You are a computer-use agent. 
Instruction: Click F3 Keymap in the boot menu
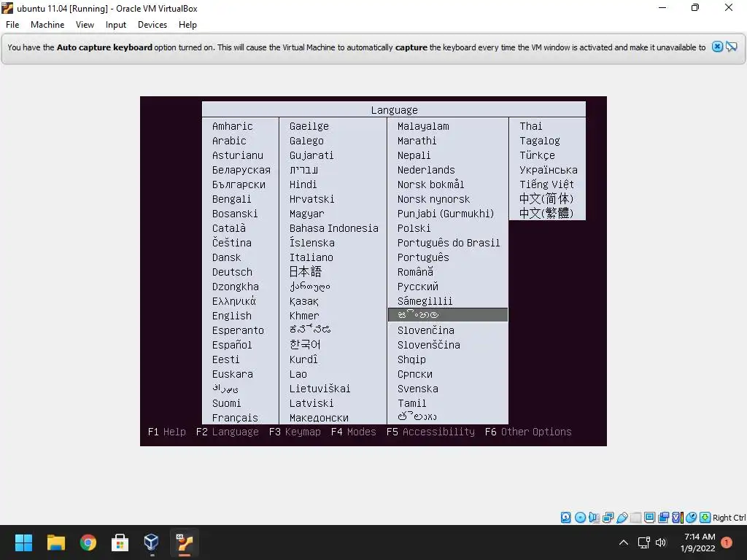tap(295, 432)
